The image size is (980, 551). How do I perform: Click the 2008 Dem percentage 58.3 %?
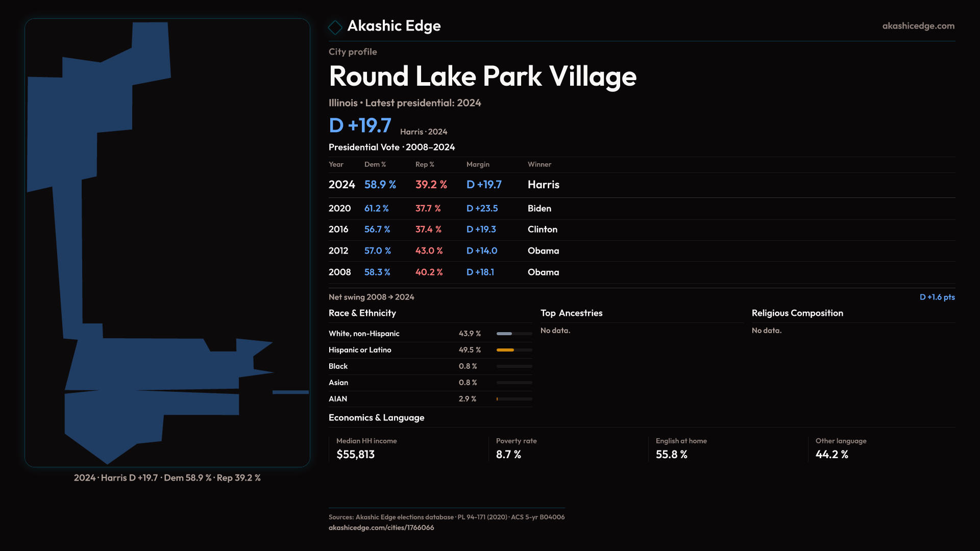point(377,272)
